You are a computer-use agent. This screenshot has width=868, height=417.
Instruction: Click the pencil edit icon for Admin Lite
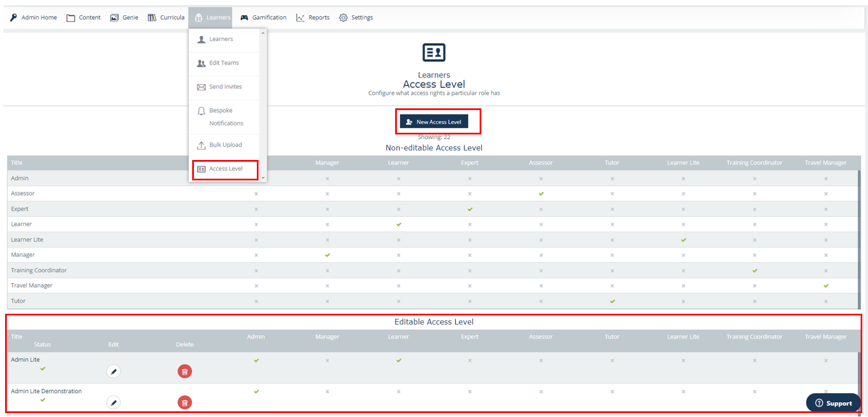113,372
